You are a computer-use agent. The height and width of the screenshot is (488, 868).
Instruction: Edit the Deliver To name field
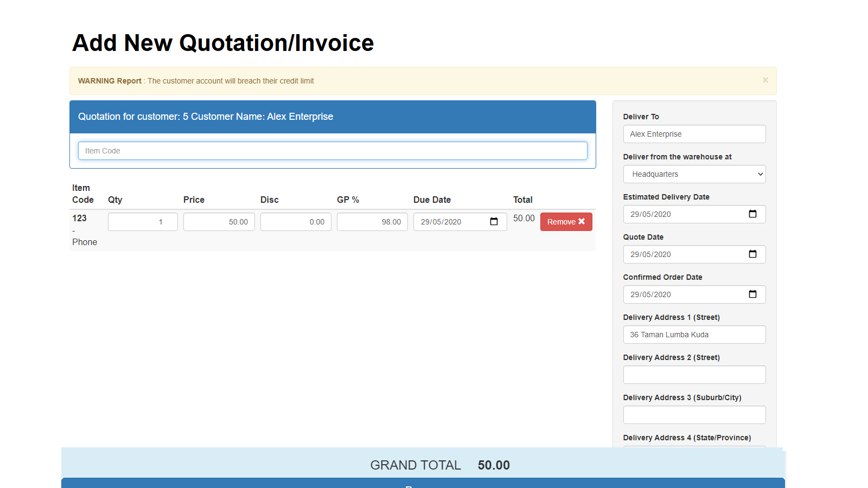tap(694, 134)
